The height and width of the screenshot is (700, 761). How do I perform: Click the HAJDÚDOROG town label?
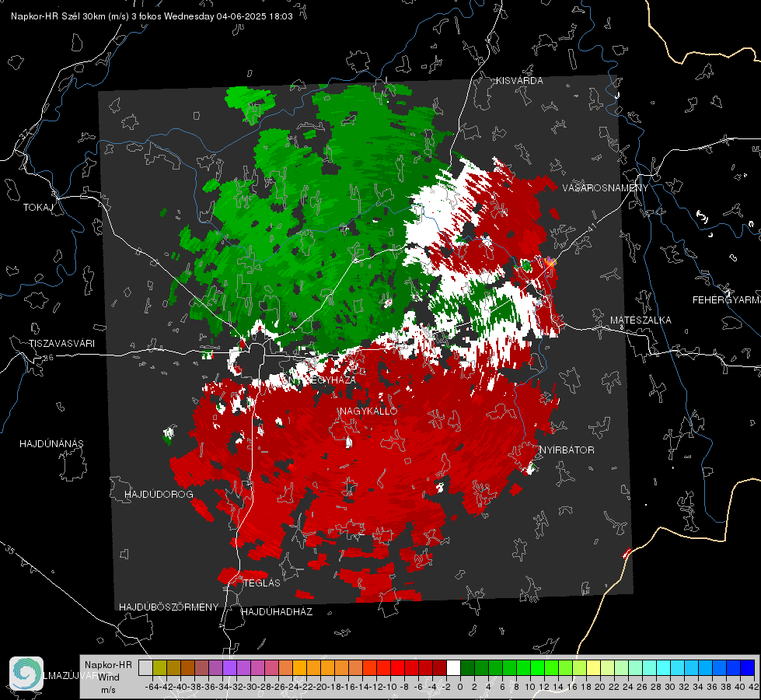click(159, 495)
